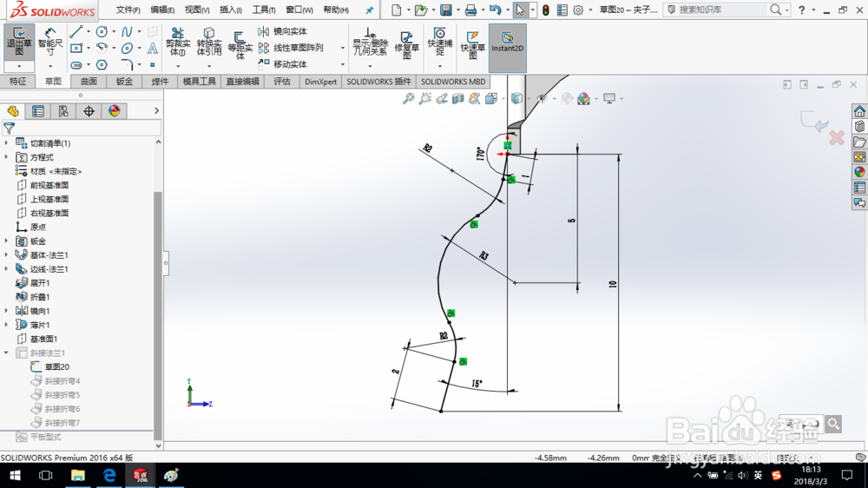Toggle the Select arrow cursor tool

[x=520, y=10]
